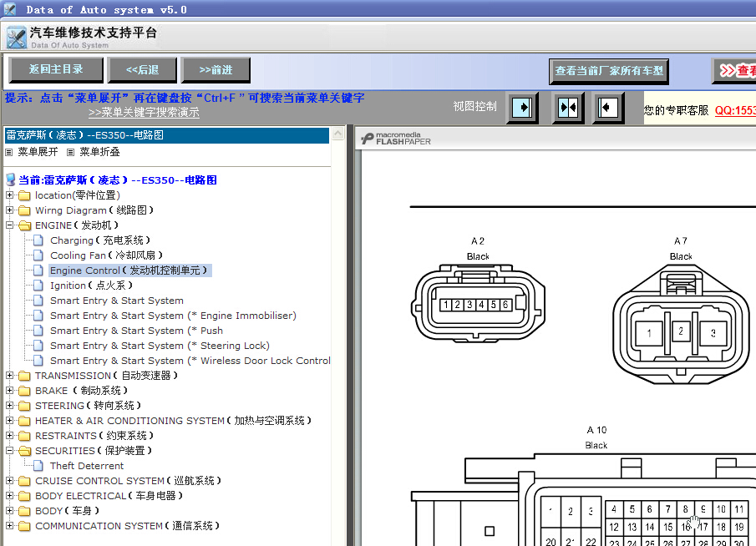The image size is (756, 546).
Task: Click the SECURITIES open folder icon
Action: [x=24, y=451]
